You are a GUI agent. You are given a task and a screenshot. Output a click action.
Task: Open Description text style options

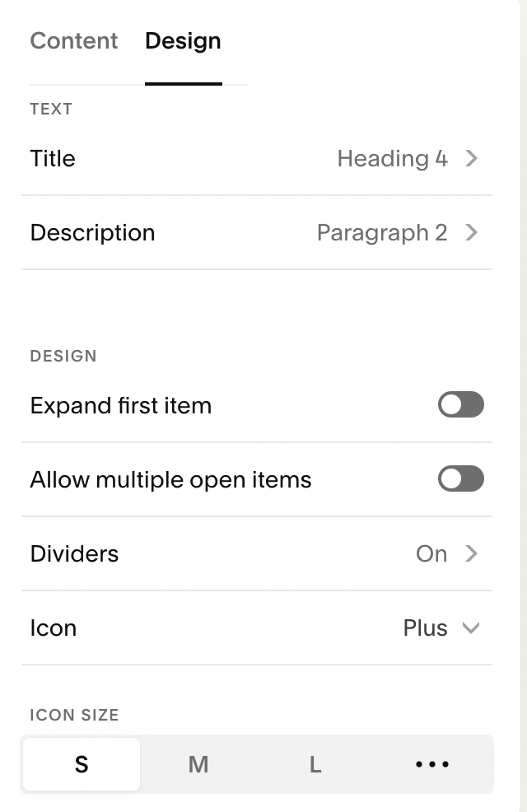pos(257,232)
